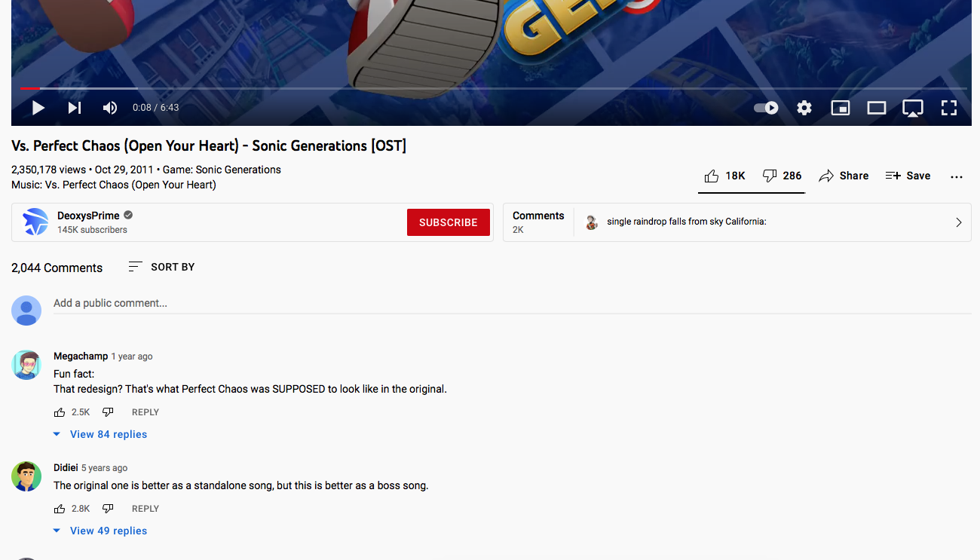Image resolution: width=980 pixels, height=560 pixels.
Task: Open more actions ellipsis menu
Action: tap(957, 176)
